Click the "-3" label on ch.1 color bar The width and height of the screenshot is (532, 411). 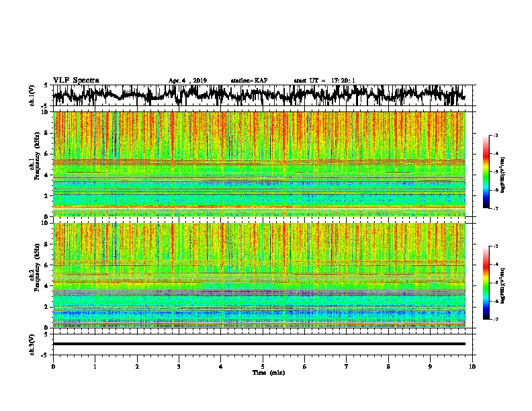point(496,136)
